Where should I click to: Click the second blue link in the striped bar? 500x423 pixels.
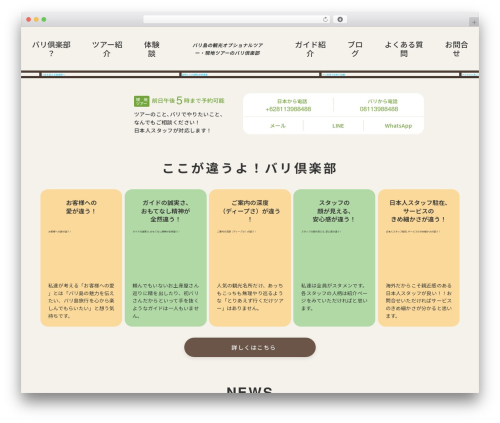[x=195, y=74]
